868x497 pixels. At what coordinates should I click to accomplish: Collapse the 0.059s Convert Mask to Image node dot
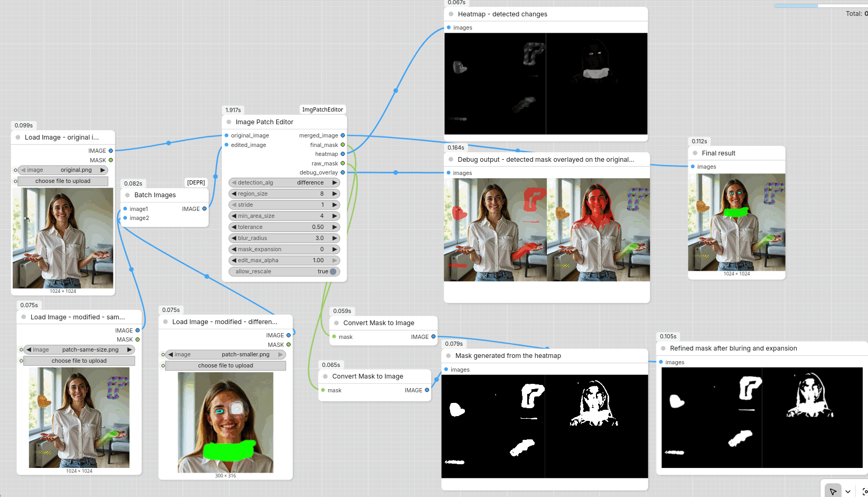point(337,323)
